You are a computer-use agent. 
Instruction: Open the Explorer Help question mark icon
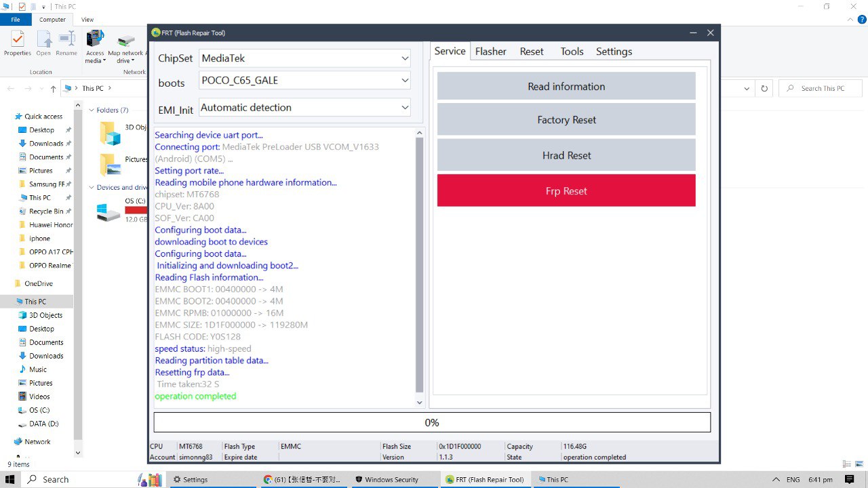tap(862, 20)
